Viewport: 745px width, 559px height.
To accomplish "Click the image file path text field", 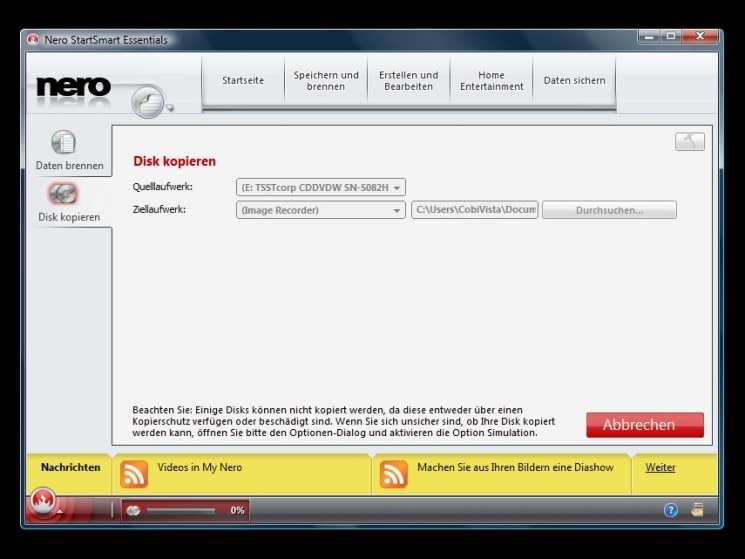I will pos(475,210).
